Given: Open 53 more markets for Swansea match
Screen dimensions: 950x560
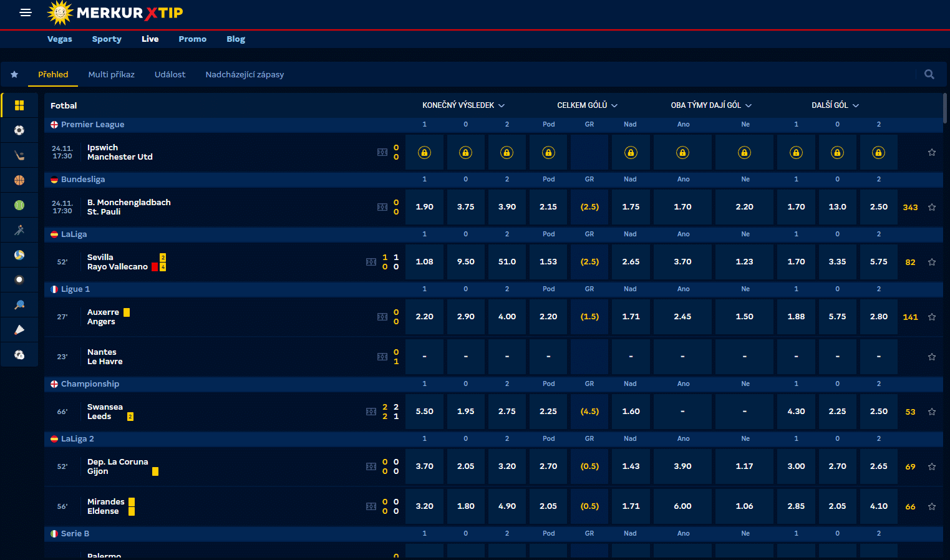Looking at the screenshot, I should (911, 412).
